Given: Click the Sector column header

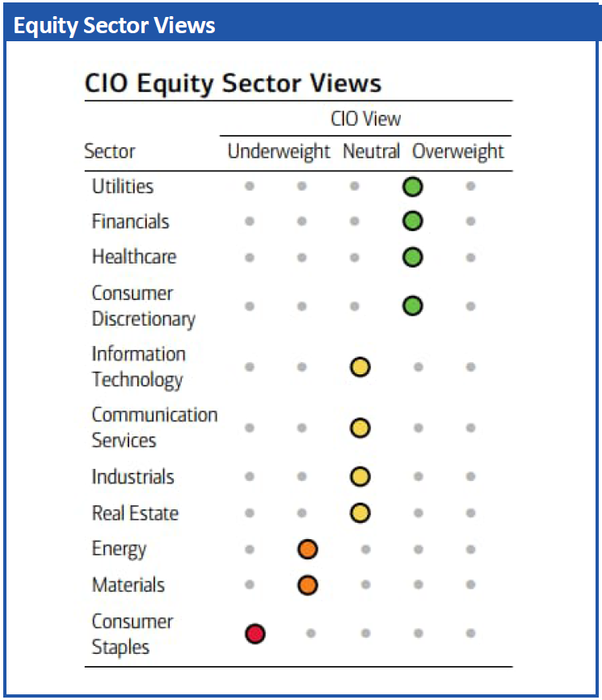Looking at the screenshot, I should (x=110, y=152).
